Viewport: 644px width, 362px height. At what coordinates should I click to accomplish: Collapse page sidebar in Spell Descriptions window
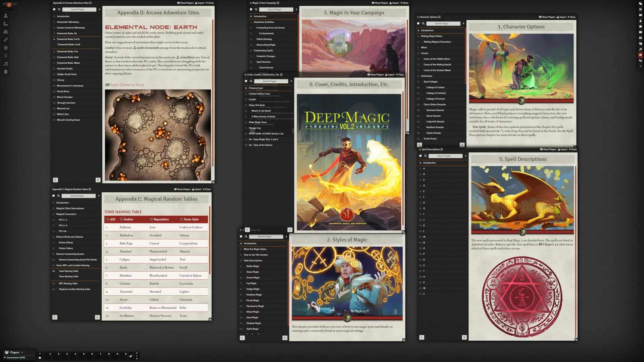[x=466, y=156]
